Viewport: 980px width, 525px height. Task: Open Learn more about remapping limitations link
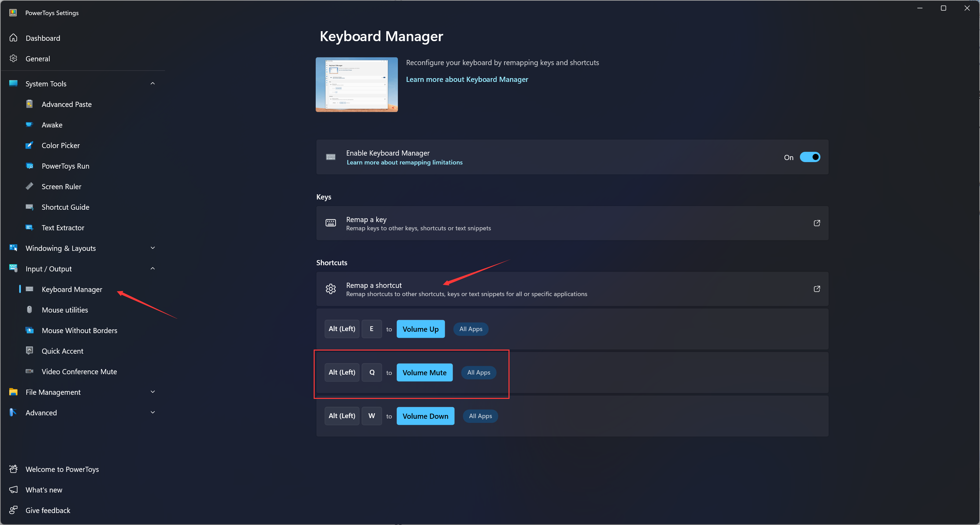404,162
